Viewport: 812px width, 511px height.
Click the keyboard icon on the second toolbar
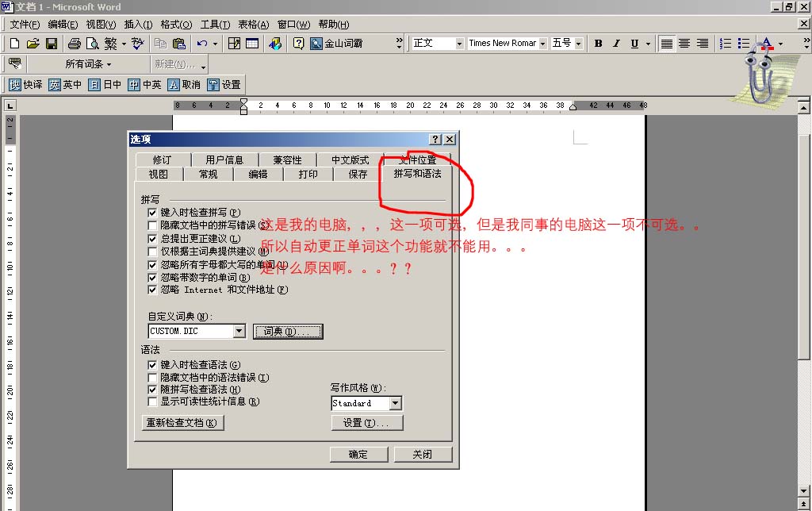click(14, 63)
